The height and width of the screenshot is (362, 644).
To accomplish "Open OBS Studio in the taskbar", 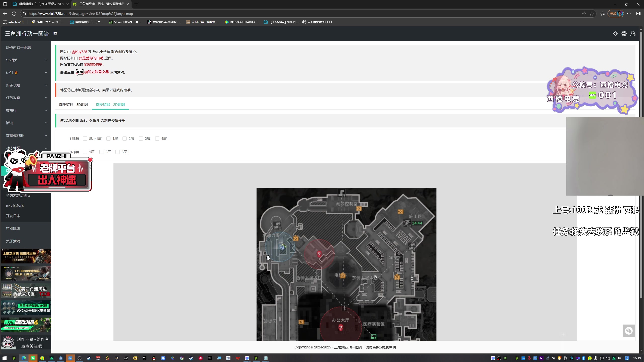I will click(79, 358).
